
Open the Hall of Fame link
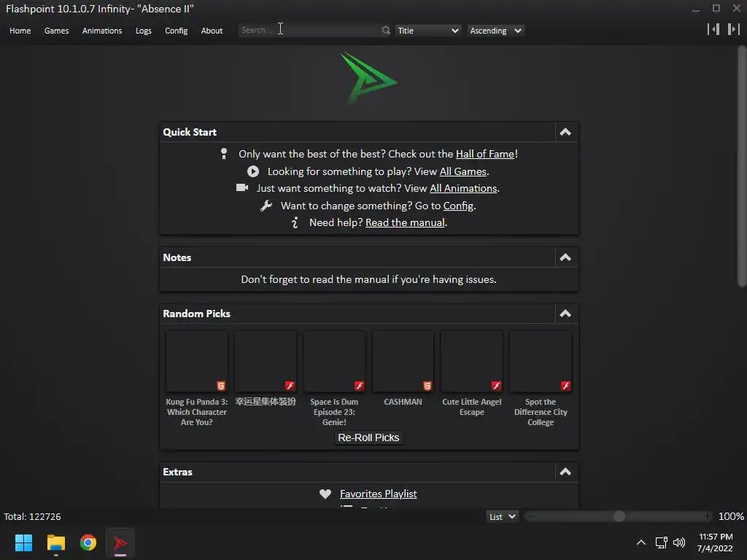point(485,154)
